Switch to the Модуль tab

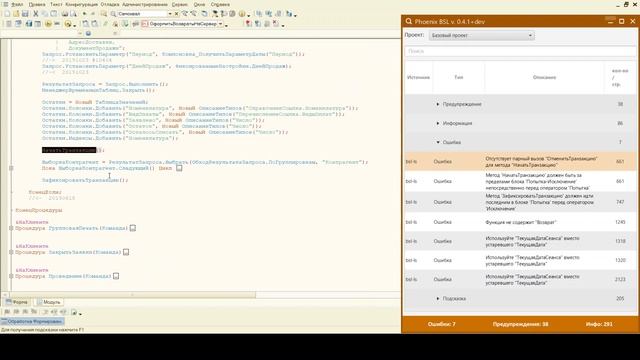tap(49, 302)
